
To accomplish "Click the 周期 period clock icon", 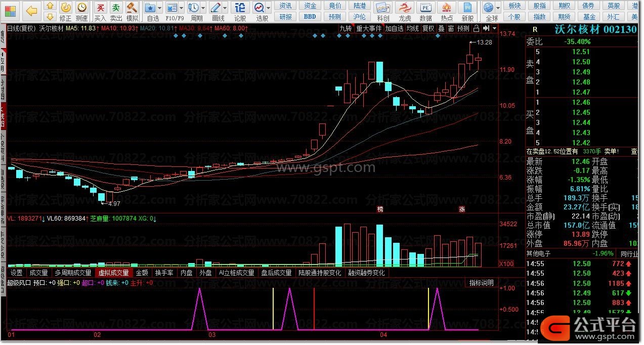I will click(194, 11).
